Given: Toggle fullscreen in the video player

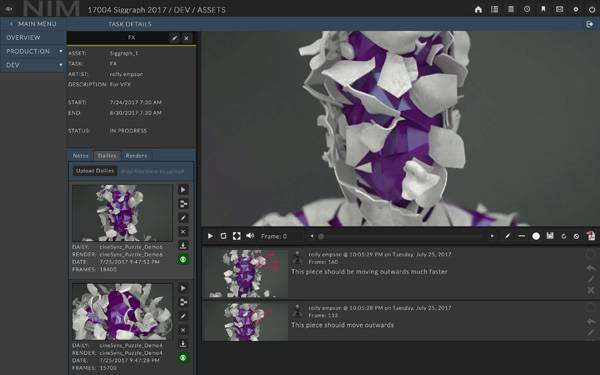Looking at the screenshot, I should point(236,236).
